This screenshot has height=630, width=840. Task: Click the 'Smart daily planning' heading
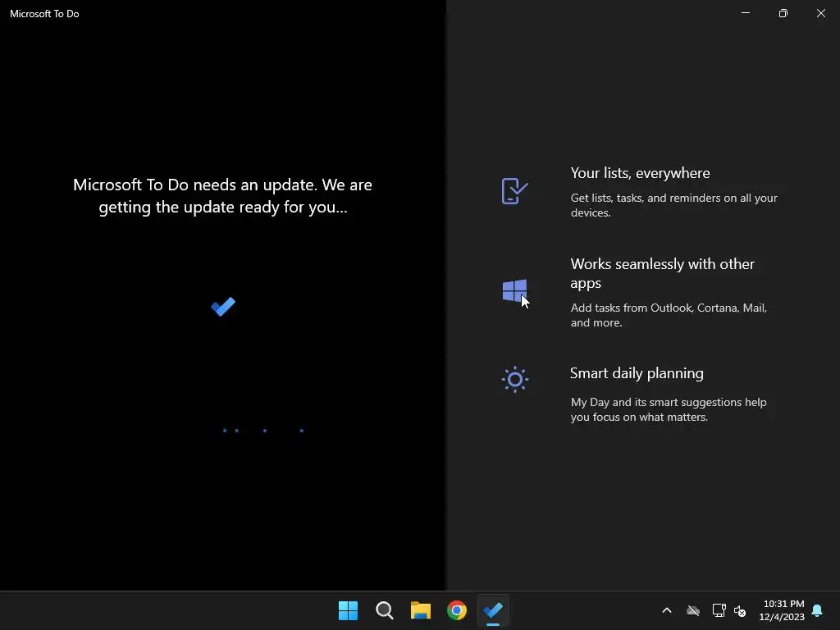pyautogui.click(x=637, y=373)
